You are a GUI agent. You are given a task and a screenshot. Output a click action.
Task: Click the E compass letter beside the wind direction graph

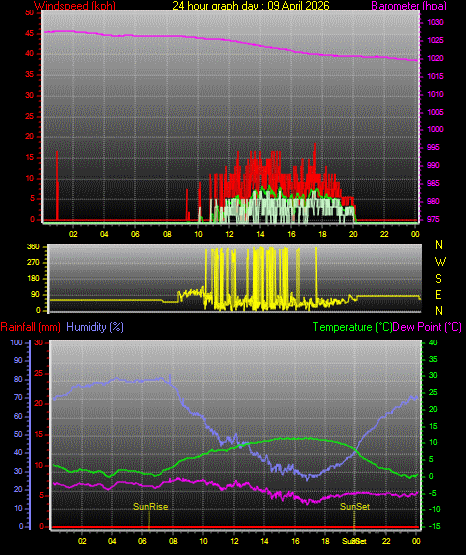(438, 295)
